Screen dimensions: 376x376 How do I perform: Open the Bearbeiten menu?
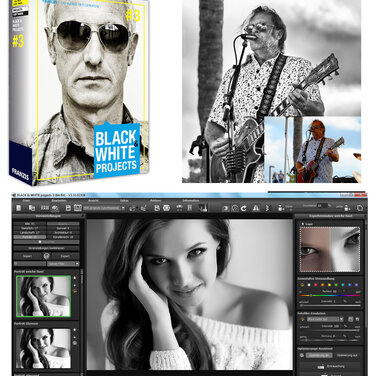click(59, 201)
